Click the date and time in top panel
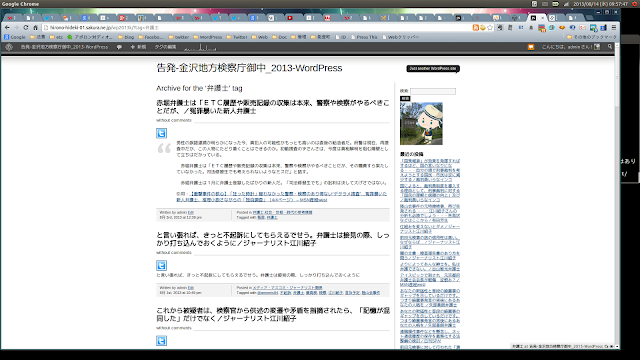The image size is (640, 360). (x=600, y=4)
